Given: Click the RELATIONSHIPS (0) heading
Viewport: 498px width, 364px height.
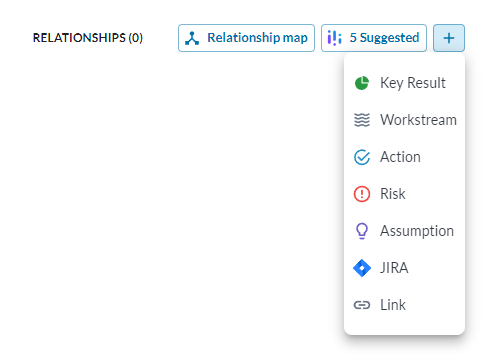Looking at the screenshot, I should point(88,38).
